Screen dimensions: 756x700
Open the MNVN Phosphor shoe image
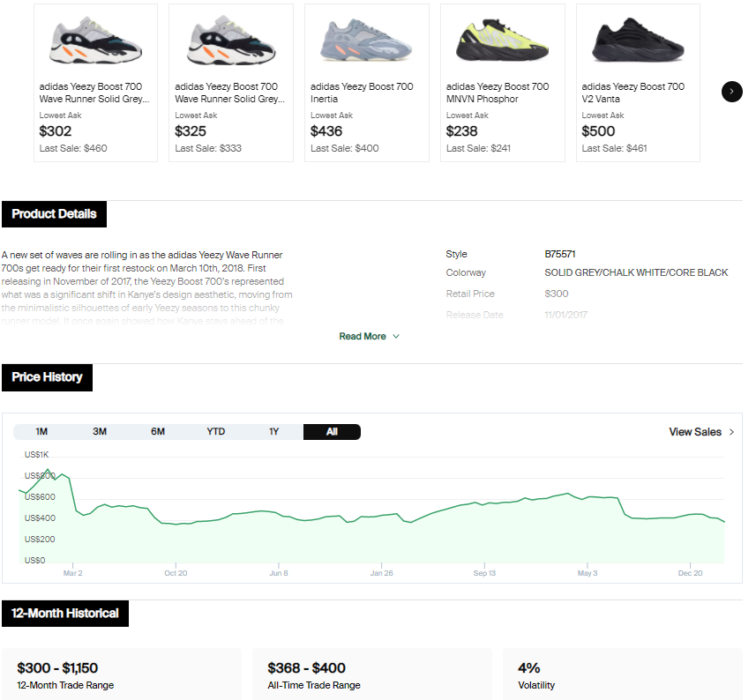pyautogui.click(x=502, y=41)
